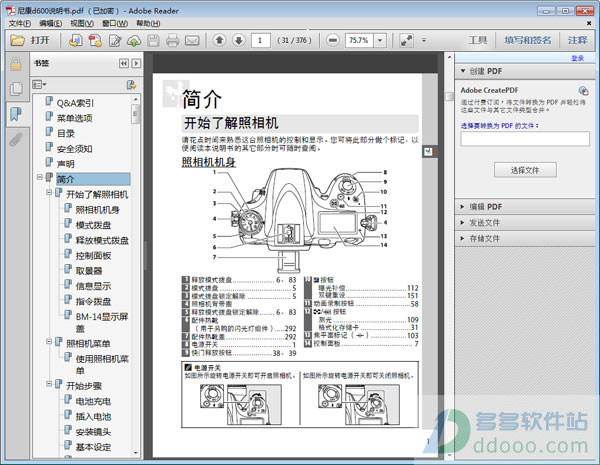This screenshot has height=465, width=600.
Task: Select the Q&A索引 bookmark
Action: 75,103
